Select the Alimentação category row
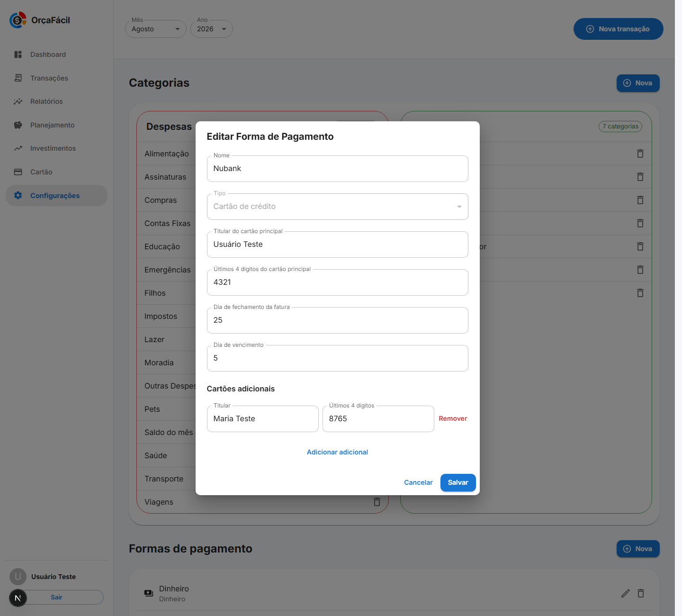 coord(166,154)
